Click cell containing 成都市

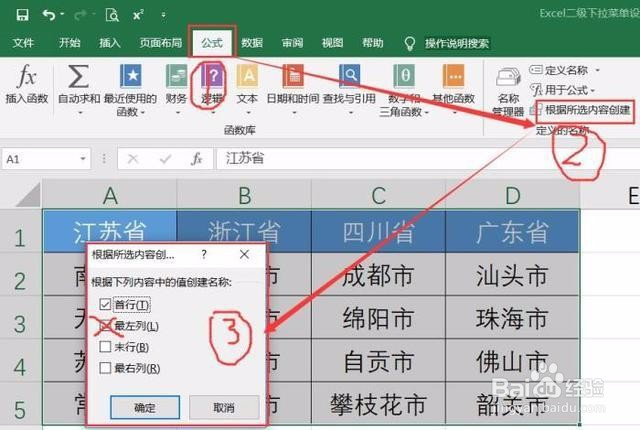(x=378, y=275)
